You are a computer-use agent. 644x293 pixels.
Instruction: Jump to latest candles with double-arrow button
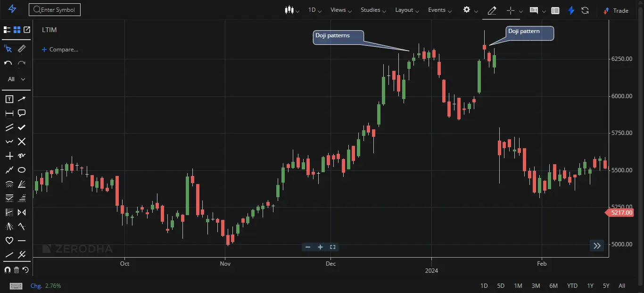click(597, 245)
